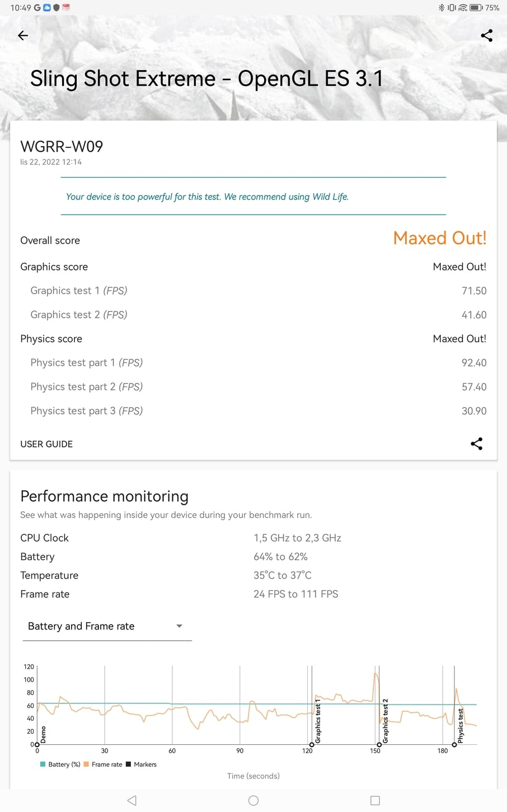Tap the battery indicator in the status bar
507x812 pixels.
[476, 8]
